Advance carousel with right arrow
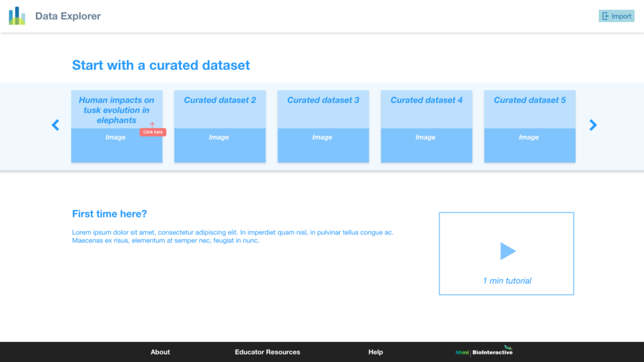The height and width of the screenshot is (362, 644). tap(592, 125)
